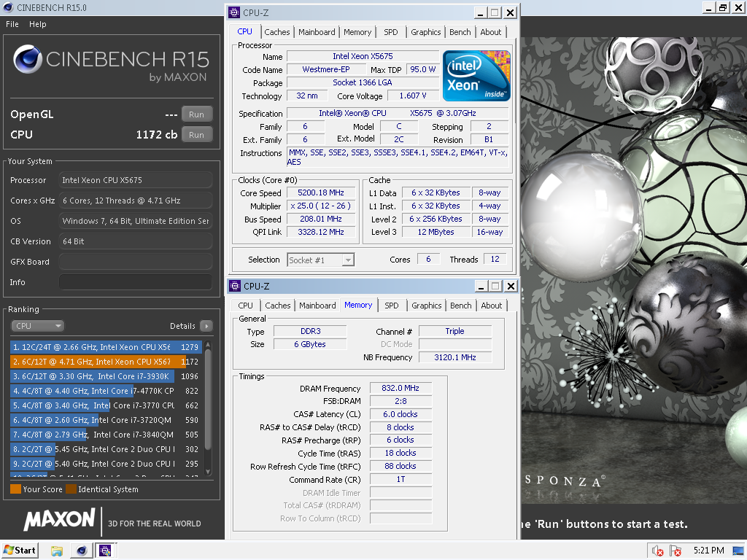Open the Ranking CPU dropdown
This screenshot has height=560, width=747.
tap(38, 326)
